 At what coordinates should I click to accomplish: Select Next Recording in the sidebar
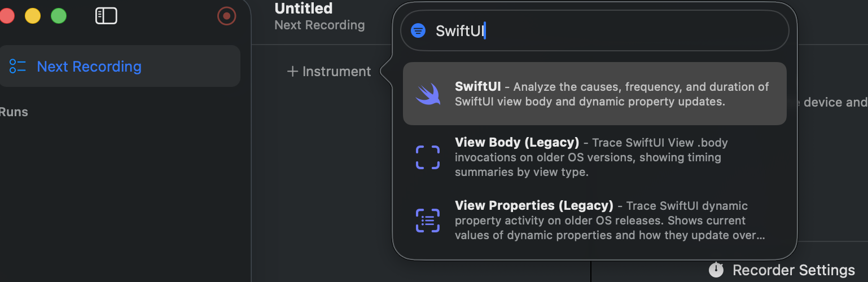tap(89, 67)
